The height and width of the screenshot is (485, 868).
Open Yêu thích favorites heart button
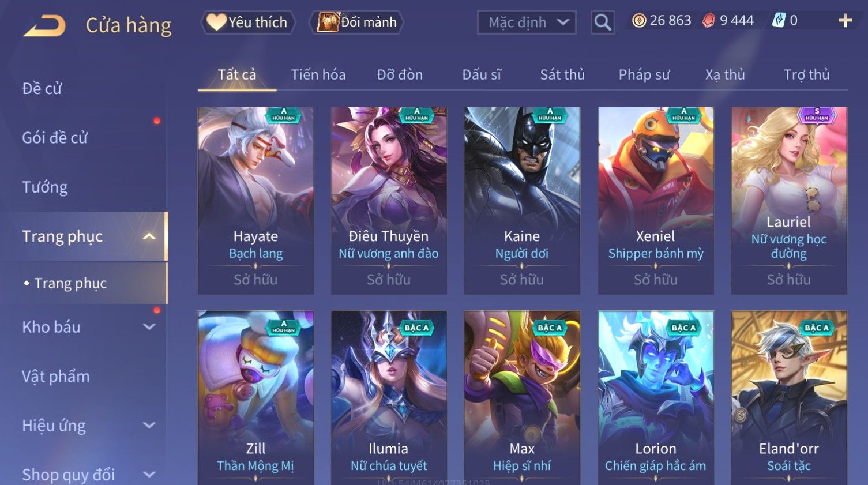pyautogui.click(x=247, y=22)
